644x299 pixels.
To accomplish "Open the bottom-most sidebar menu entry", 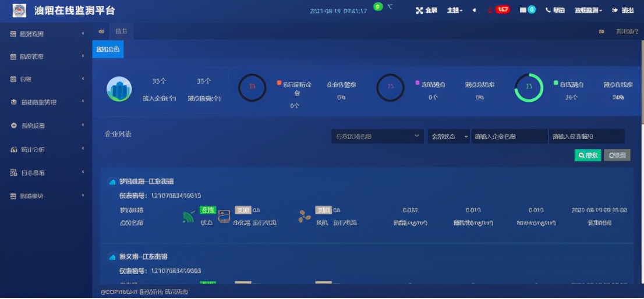I will 47,196.
